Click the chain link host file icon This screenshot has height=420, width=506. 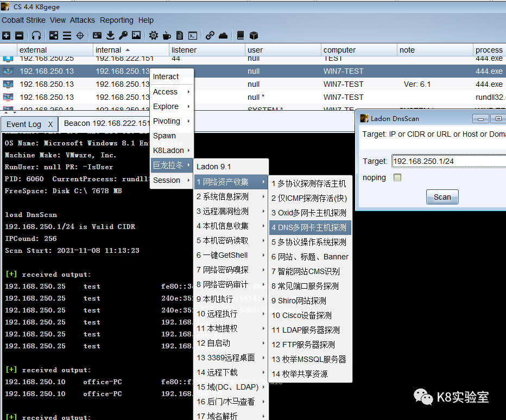point(210,35)
